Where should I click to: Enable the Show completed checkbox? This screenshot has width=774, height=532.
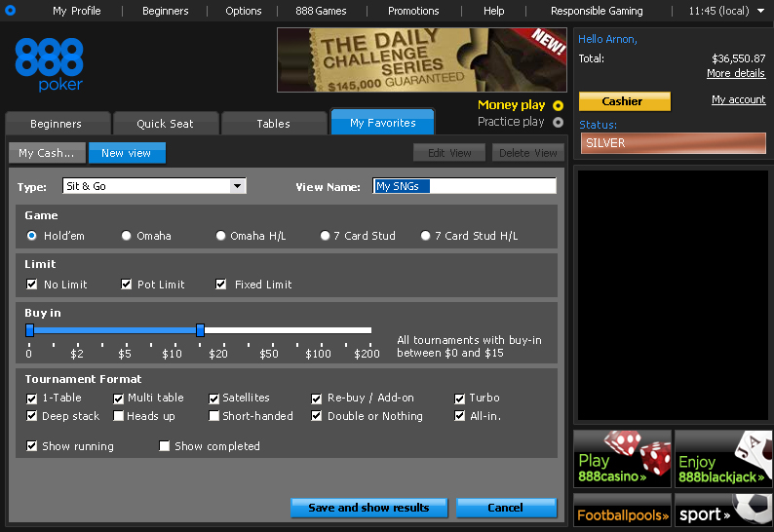pyautogui.click(x=165, y=446)
